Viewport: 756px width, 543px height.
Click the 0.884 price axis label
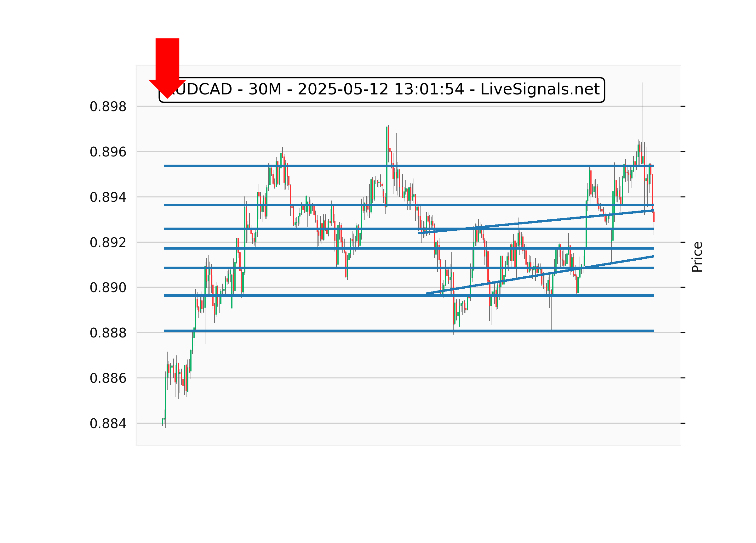108,424
